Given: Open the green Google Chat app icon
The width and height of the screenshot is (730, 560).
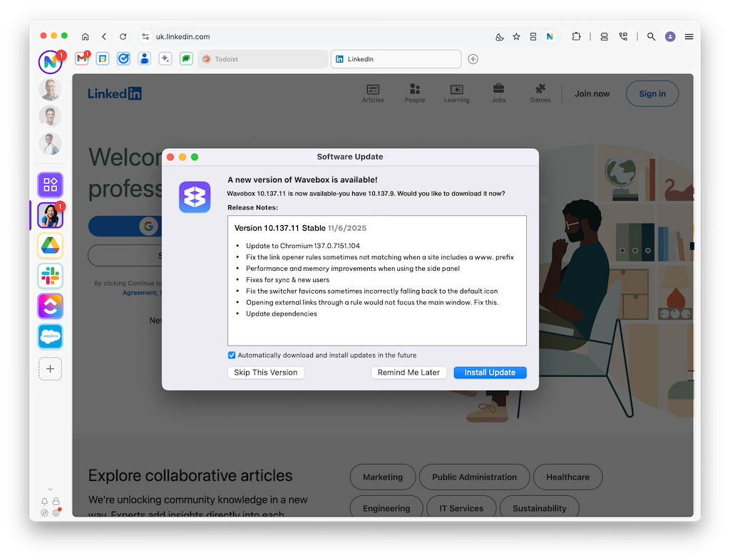Looking at the screenshot, I should click(186, 58).
